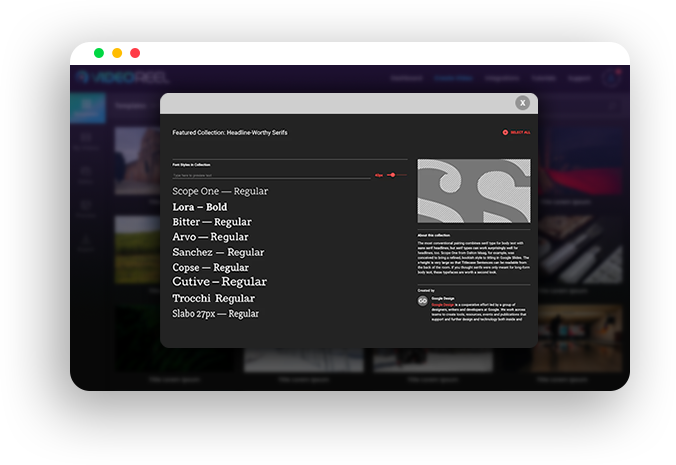Focus the 'Type here to preview text' field

tap(271, 175)
